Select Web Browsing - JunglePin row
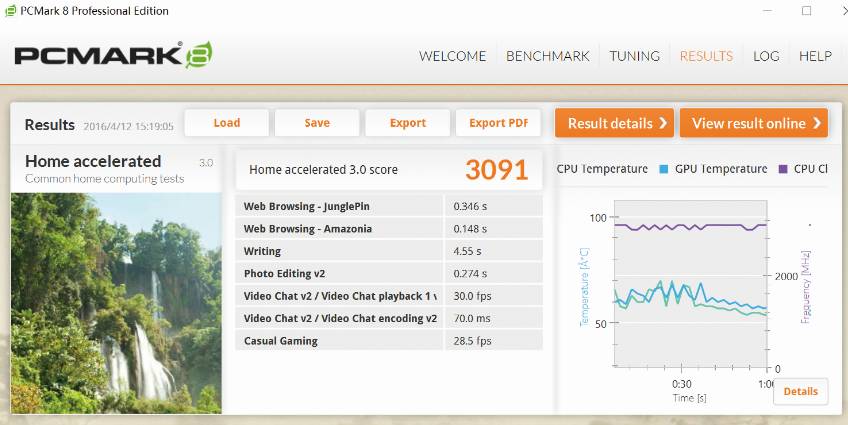Image resolution: width=848 pixels, height=425 pixels. [389, 206]
